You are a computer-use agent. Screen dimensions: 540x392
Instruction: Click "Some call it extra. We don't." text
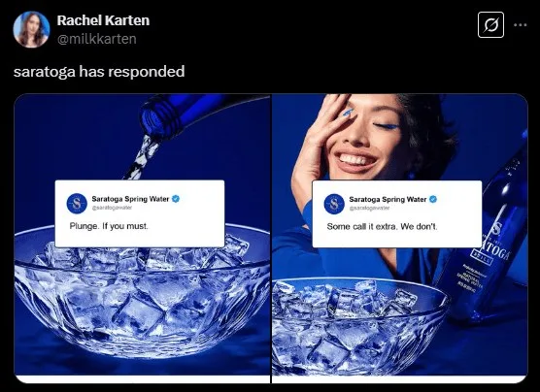[x=382, y=226]
